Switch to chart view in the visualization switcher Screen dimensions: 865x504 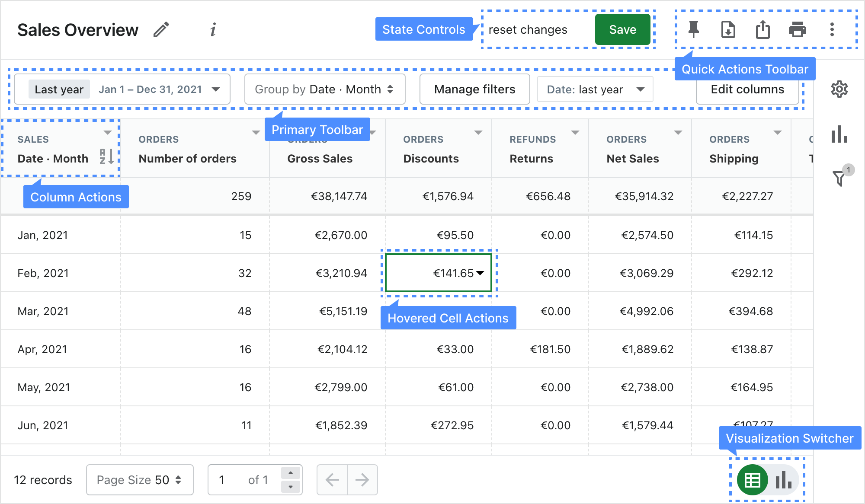coord(783,480)
